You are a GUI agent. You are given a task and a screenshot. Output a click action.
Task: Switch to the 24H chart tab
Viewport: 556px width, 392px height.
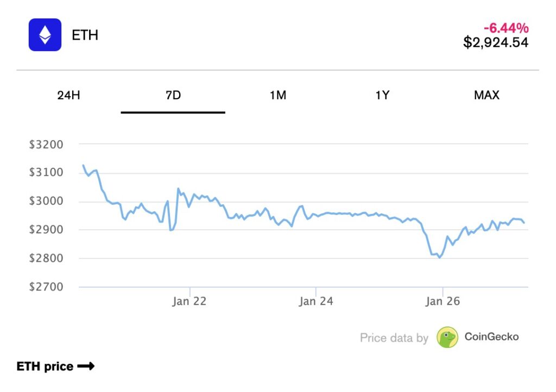(68, 96)
